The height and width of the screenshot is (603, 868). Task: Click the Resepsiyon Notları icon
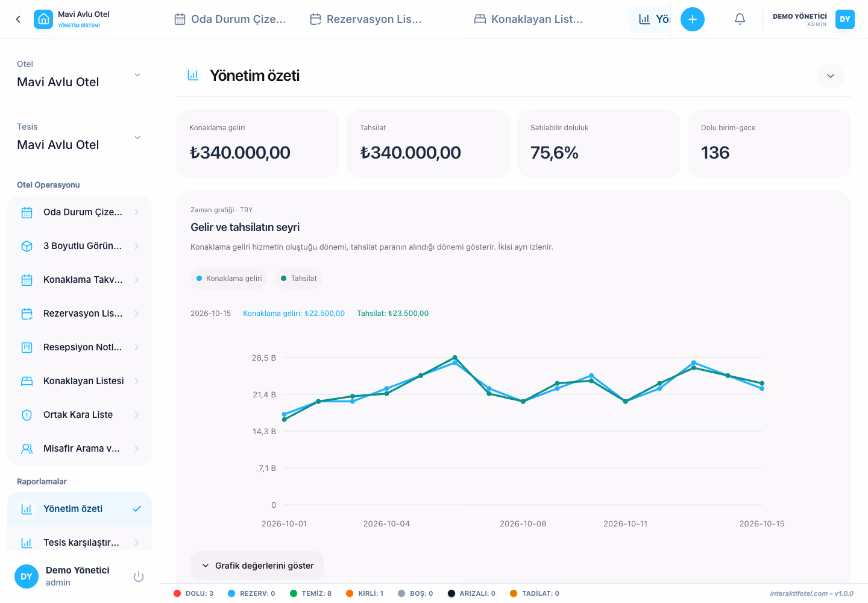pos(27,347)
